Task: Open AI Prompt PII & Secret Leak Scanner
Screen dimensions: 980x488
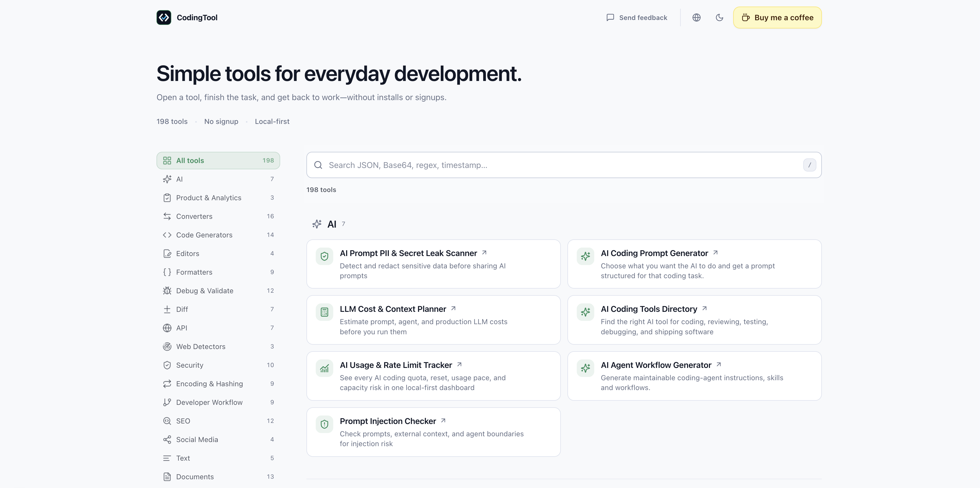Action: 433,264
